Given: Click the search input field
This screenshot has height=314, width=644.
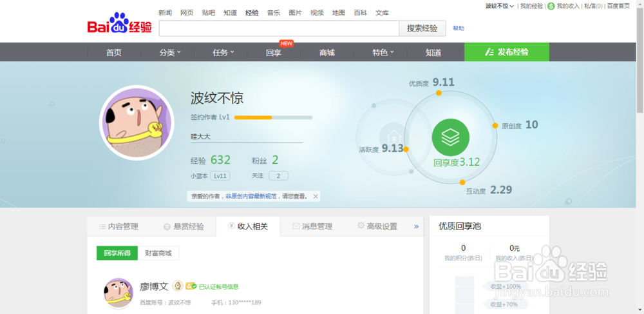Looking at the screenshot, I should click(279, 28).
